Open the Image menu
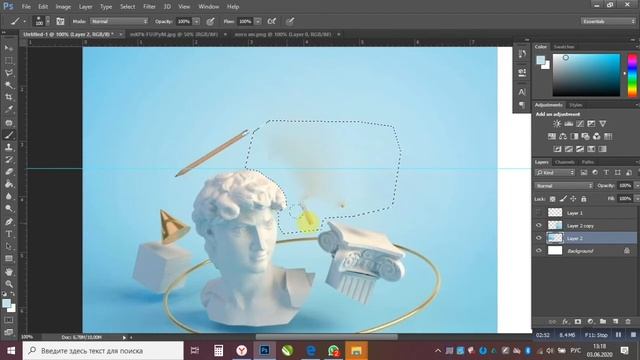Viewport: 640px width, 360px height. point(63,7)
